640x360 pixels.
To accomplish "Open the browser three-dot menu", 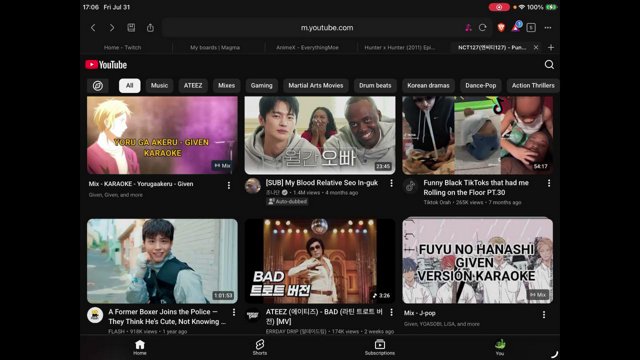I will tap(548, 28).
